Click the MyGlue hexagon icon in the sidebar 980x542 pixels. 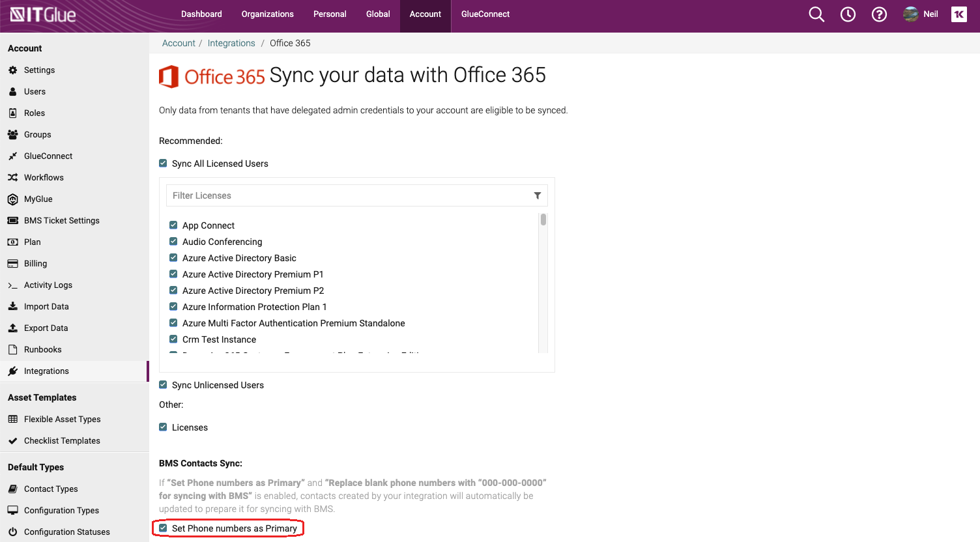tap(12, 199)
